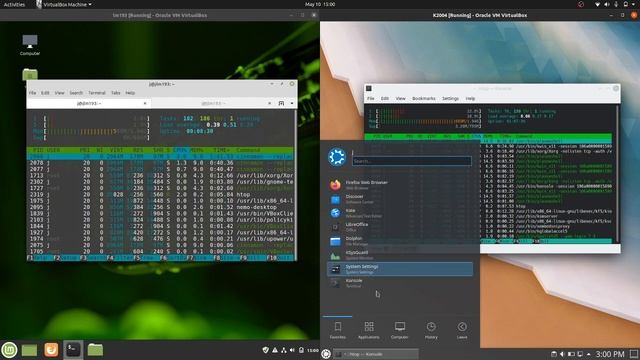Open the terminal icon in Mint panel
640x360 pixels.
point(73,350)
